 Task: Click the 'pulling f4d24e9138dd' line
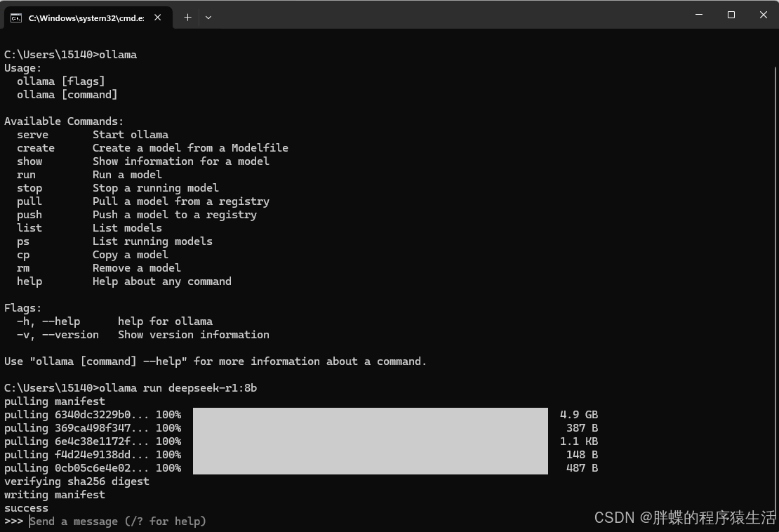[x=93, y=455]
